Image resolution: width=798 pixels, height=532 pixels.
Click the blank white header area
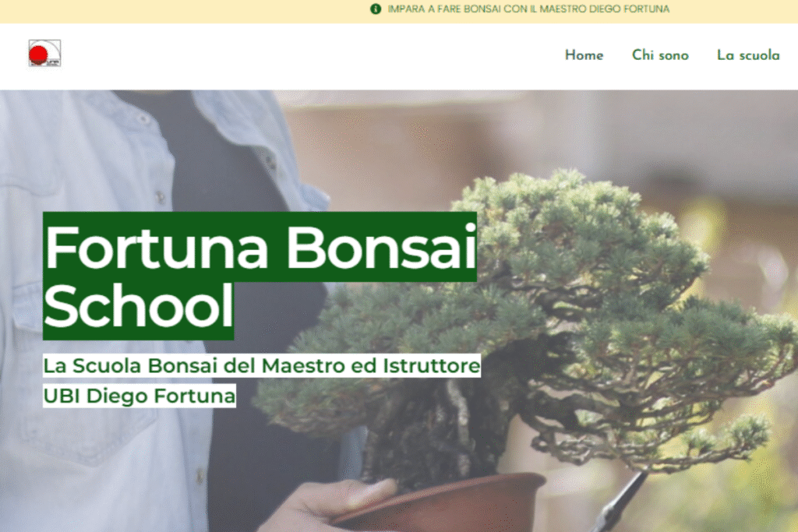tap(305, 56)
